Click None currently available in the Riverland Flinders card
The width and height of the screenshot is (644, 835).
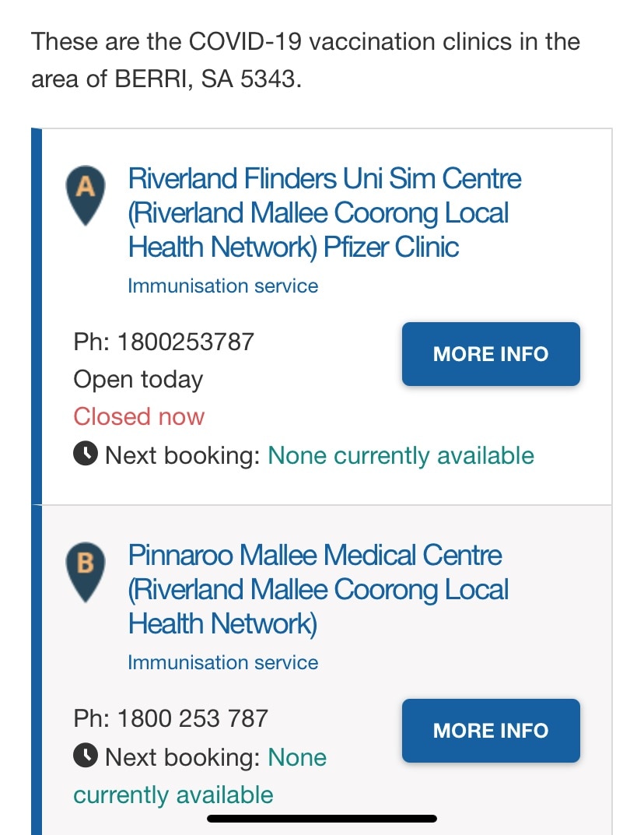click(x=401, y=455)
